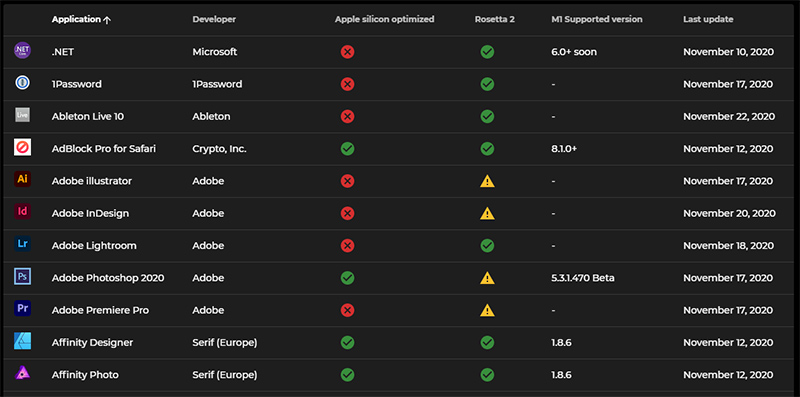Click green check Apple silicon status for Photoshop 2020

(347, 278)
